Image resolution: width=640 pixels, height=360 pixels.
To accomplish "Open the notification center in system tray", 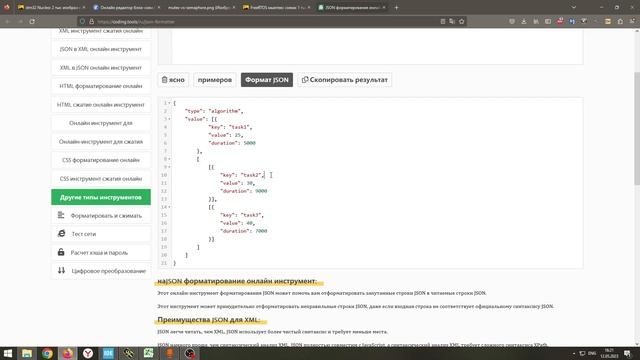I will (627, 353).
